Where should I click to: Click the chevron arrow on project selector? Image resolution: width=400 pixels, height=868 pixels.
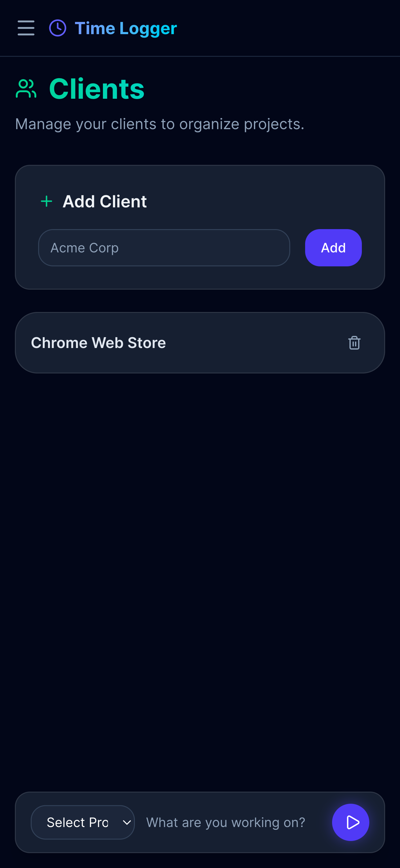point(127,822)
